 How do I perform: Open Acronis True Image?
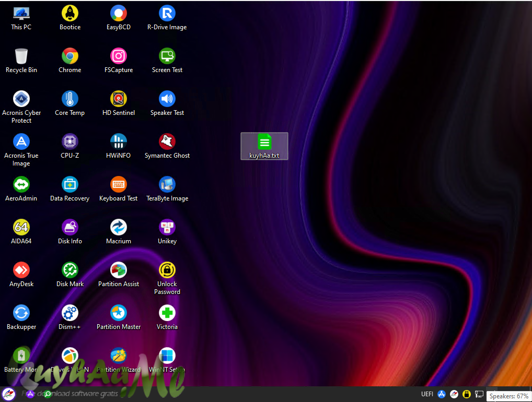21,150
